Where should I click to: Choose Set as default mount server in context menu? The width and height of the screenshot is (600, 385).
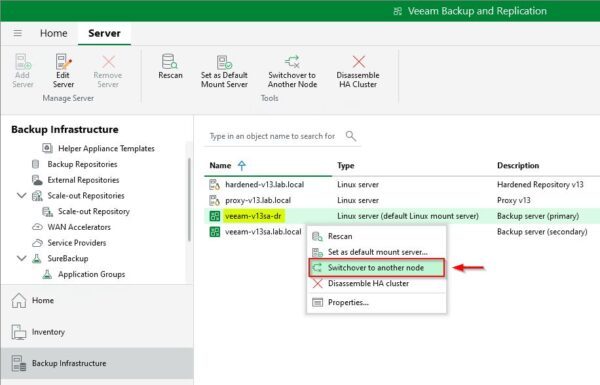(377, 252)
